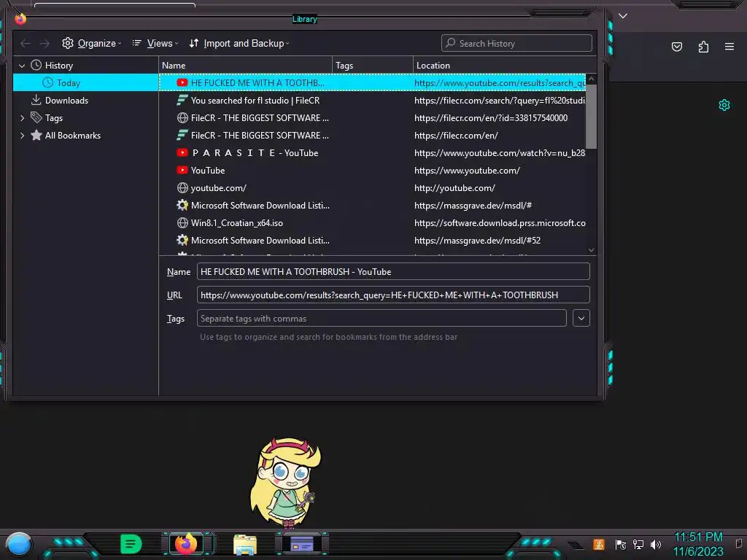Select the FileCR entry with id=338157540000 URL
This screenshot has width=747, height=560.
pos(373,118)
